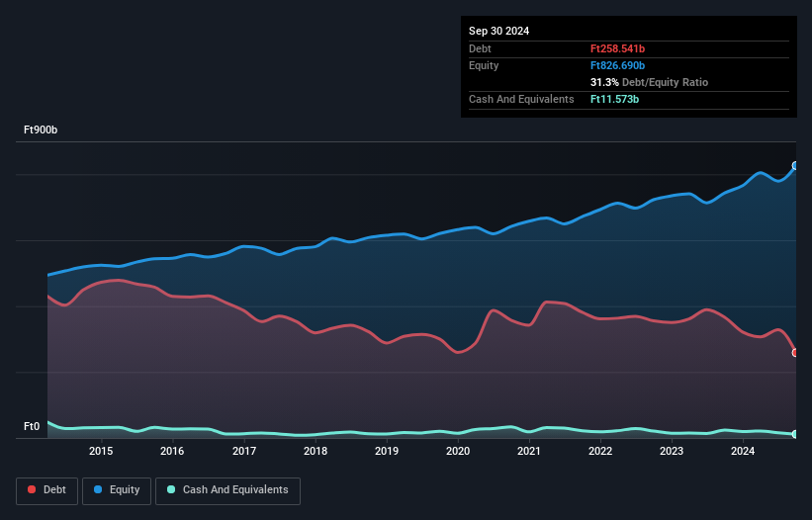Click the Equity row label in tooltip
The height and width of the screenshot is (520, 812).
484,65
